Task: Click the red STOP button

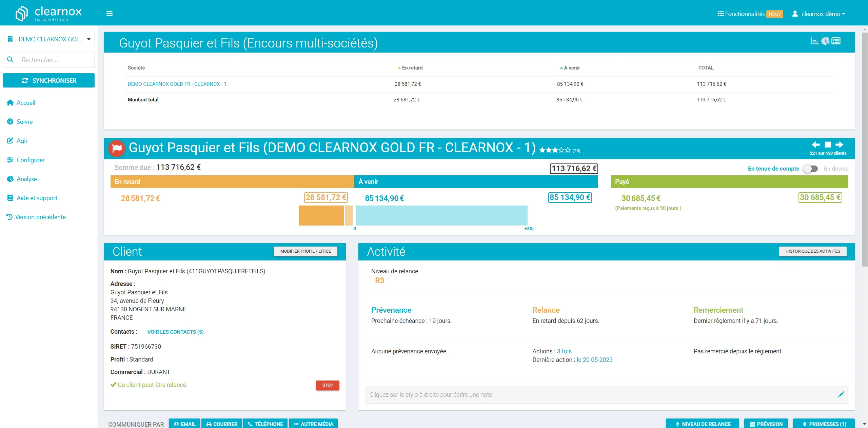Action: click(x=328, y=385)
